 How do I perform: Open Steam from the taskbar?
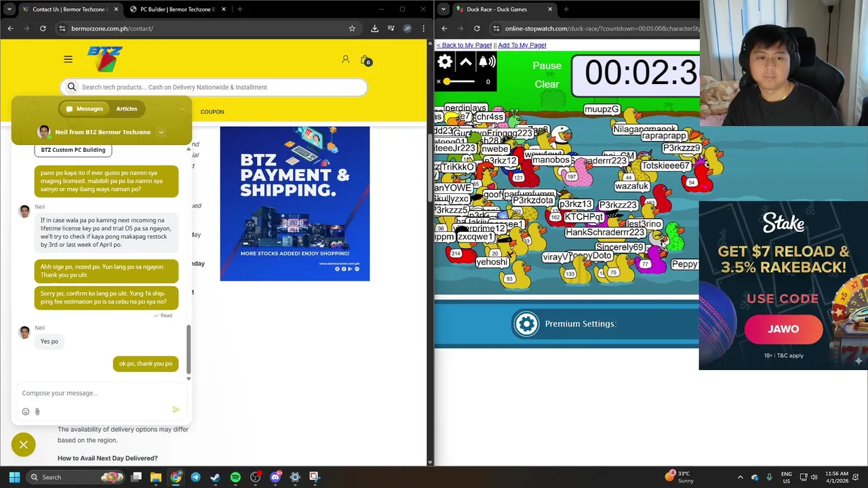point(215,477)
